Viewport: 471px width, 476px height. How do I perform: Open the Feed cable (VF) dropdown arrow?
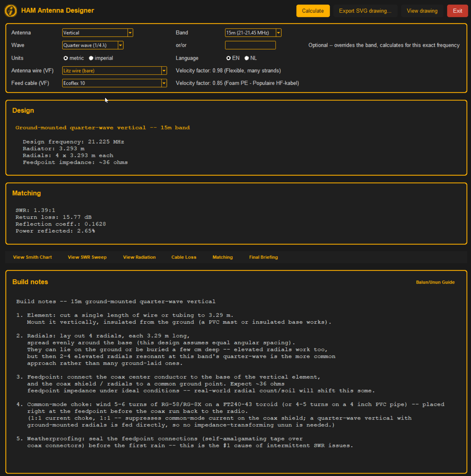[x=164, y=83]
